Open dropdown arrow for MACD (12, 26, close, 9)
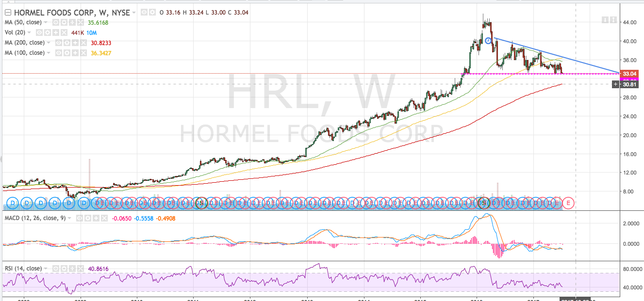 click(70, 219)
